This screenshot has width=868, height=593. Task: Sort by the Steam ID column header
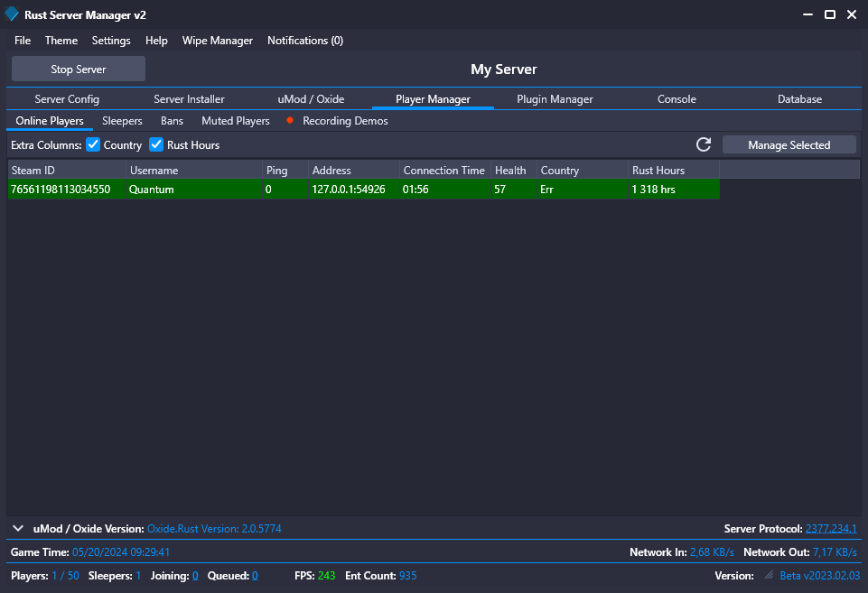67,171
